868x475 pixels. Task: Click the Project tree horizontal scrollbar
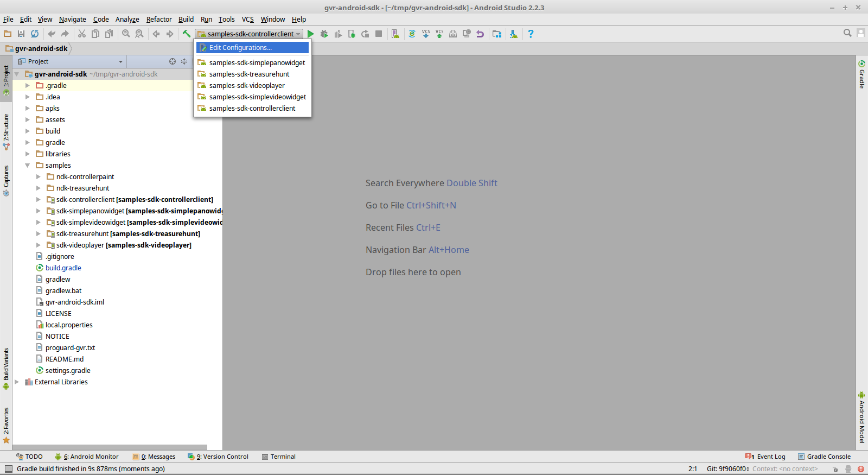pyautogui.click(x=110, y=447)
